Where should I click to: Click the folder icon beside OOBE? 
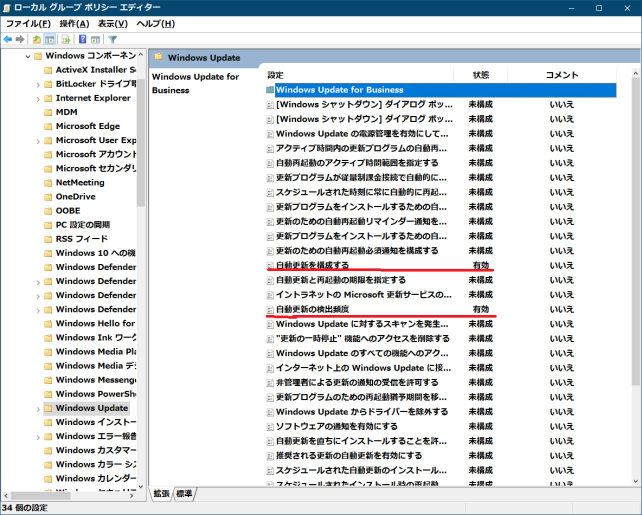pos(48,211)
